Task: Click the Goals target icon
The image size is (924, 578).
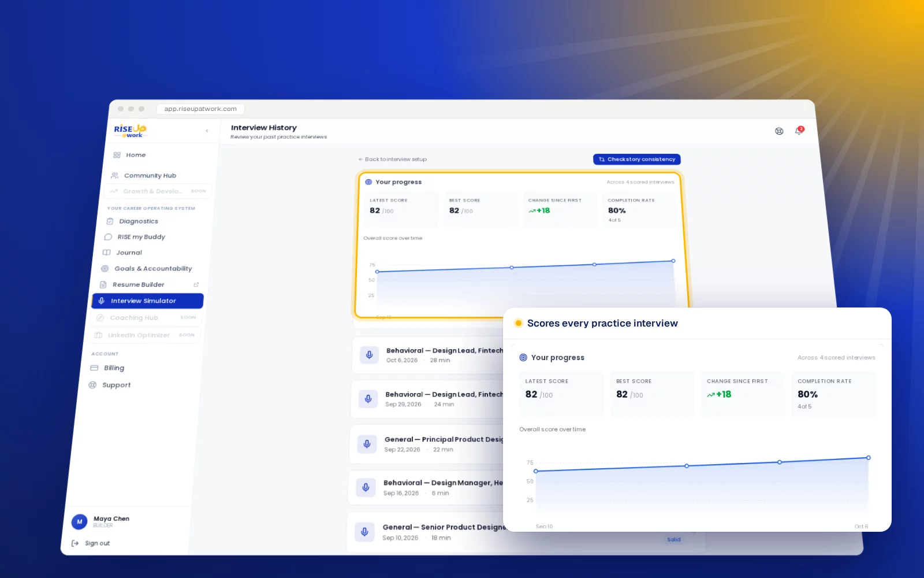Action: [105, 269]
